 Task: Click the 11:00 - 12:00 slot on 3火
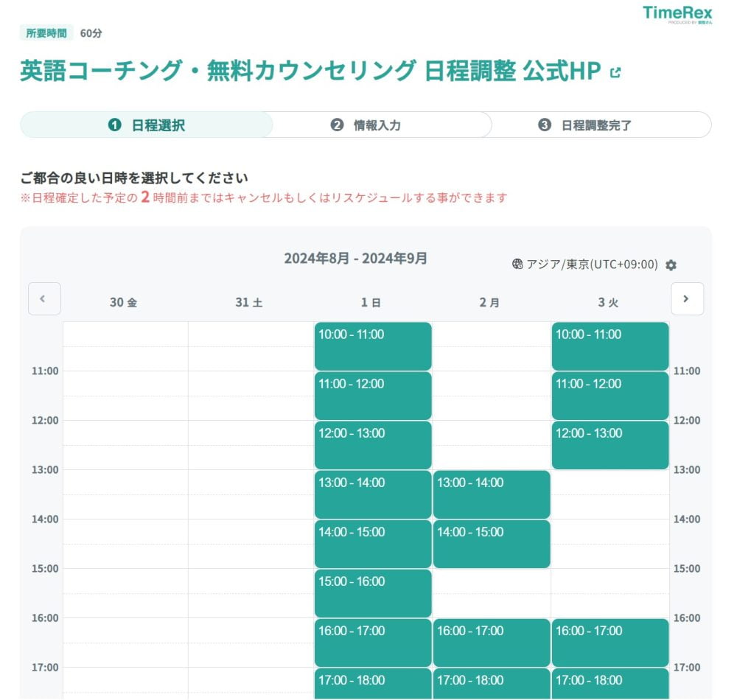coord(609,395)
